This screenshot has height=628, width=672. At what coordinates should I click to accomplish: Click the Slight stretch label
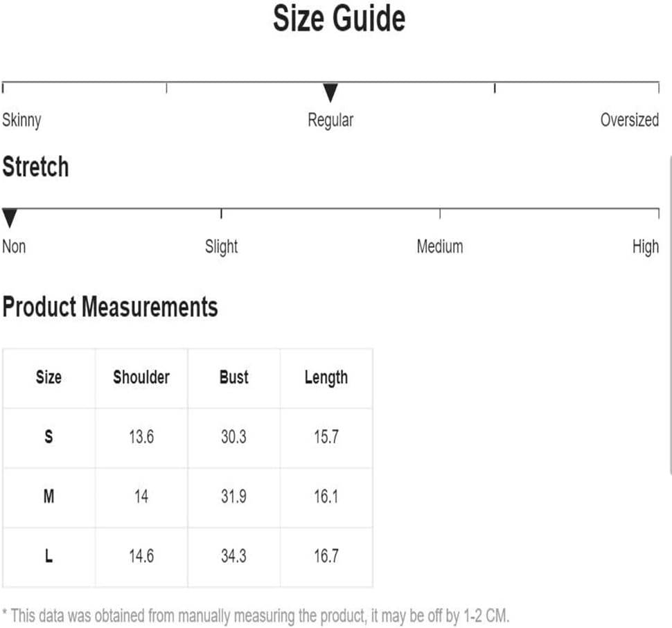(x=221, y=247)
